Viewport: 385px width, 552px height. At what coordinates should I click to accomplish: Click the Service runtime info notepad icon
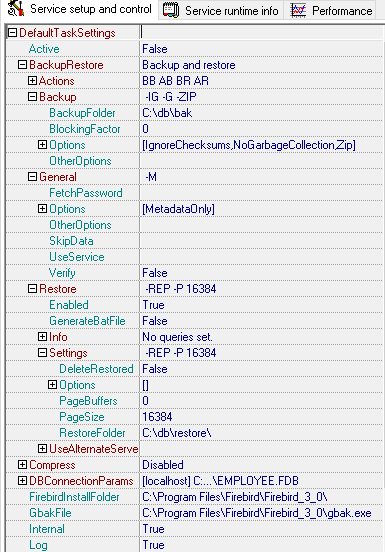(x=171, y=10)
